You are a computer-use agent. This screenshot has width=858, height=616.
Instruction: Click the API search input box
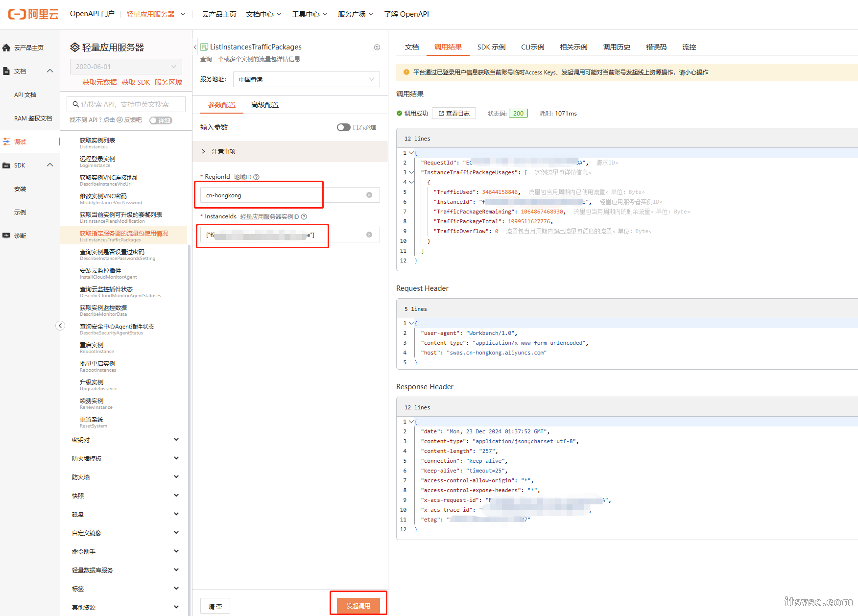click(126, 104)
